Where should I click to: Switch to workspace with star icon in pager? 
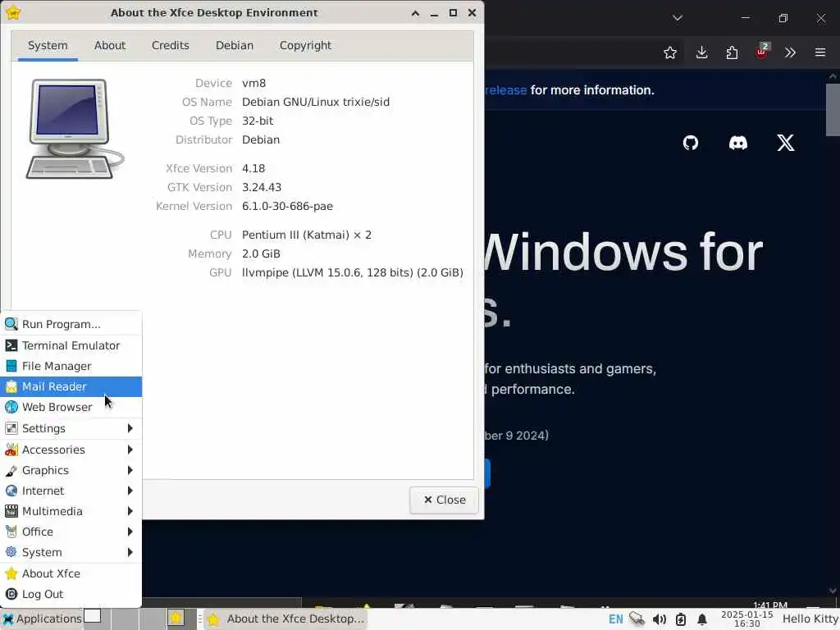click(x=181, y=619)
